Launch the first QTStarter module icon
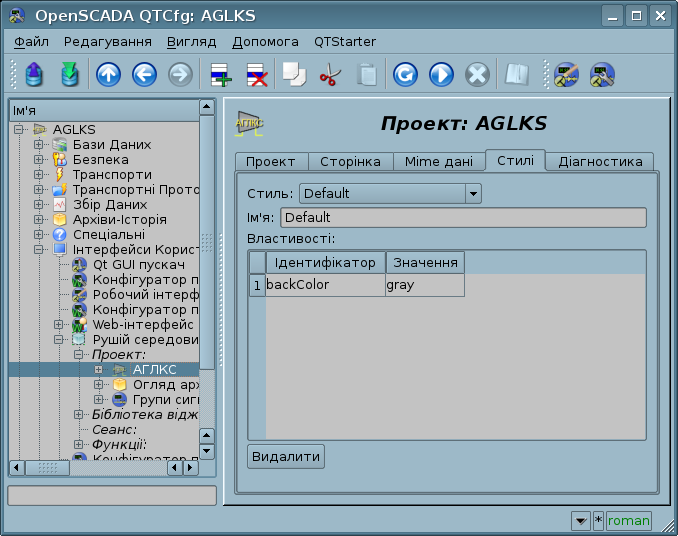This screenshot has height=536, width=678. [x=566, y=75]
